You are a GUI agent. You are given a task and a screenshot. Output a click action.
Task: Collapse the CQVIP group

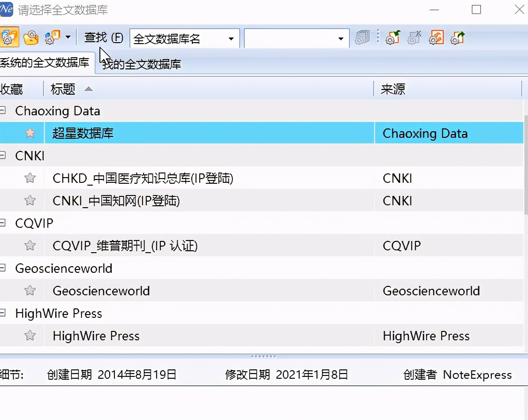[3, 223]
